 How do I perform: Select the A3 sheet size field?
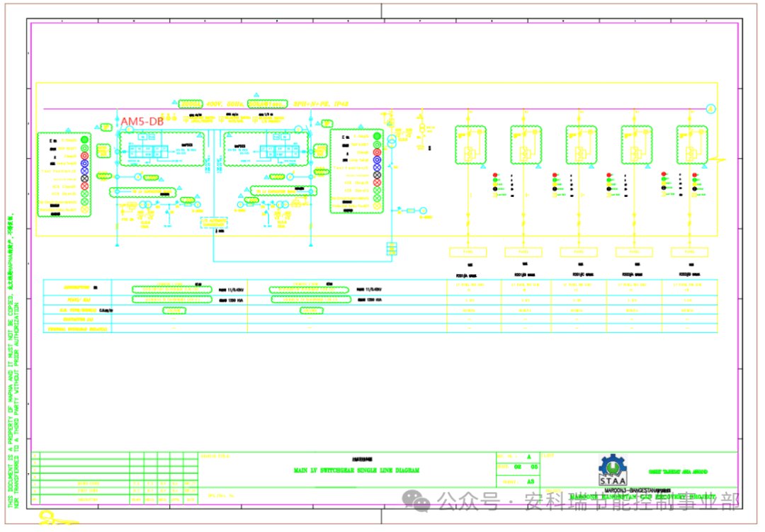(x=531, y=482)
